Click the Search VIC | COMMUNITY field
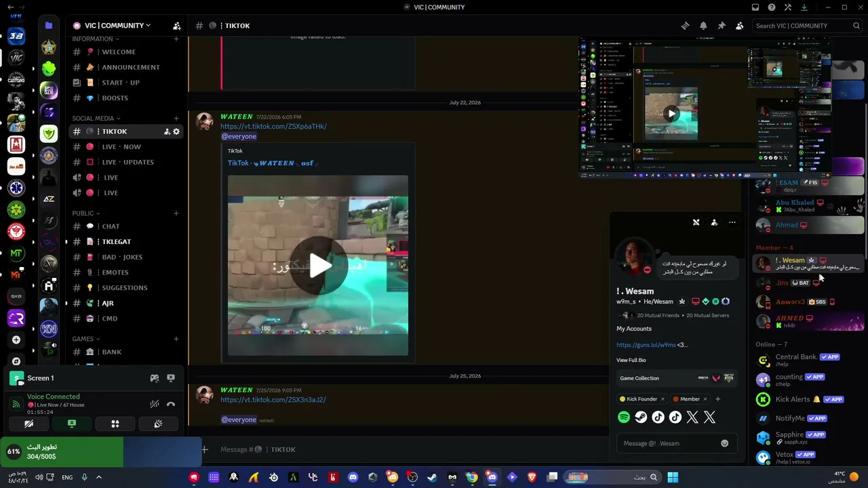This screenshot has height=488, width=868. [x=808, y=26]
